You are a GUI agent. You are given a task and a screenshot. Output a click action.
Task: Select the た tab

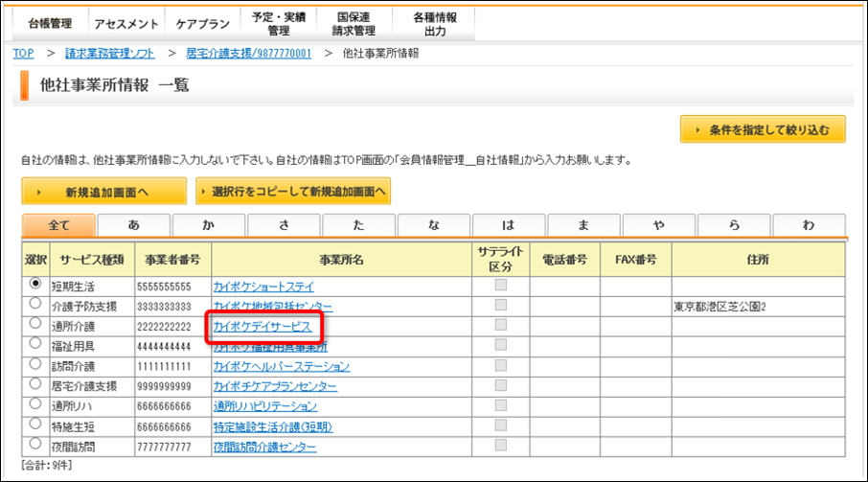point(358,225)
